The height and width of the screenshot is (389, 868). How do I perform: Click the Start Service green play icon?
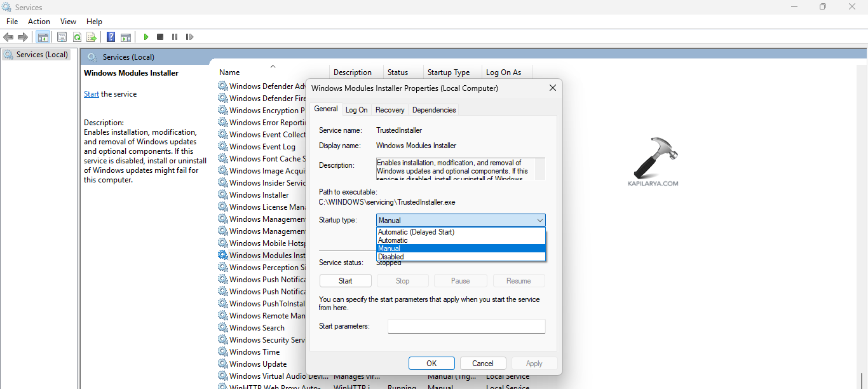click(x=146, y=38)
